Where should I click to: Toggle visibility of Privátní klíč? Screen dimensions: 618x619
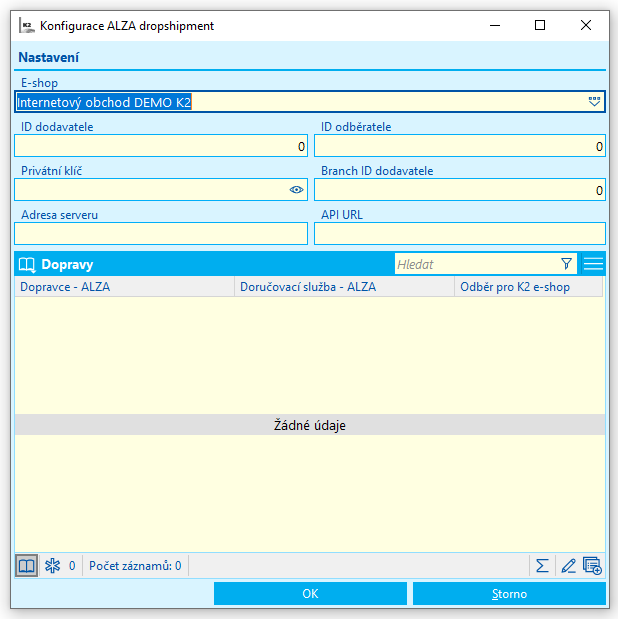tap(296, 190)
